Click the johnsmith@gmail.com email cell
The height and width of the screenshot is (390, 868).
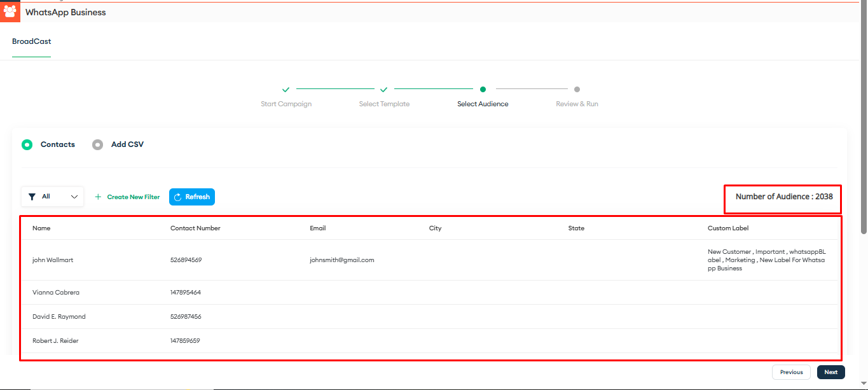pyautogui.click(x=341, y=260)
